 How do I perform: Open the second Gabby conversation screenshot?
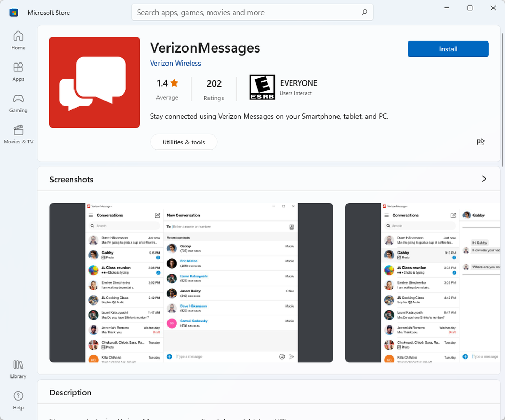423,282
